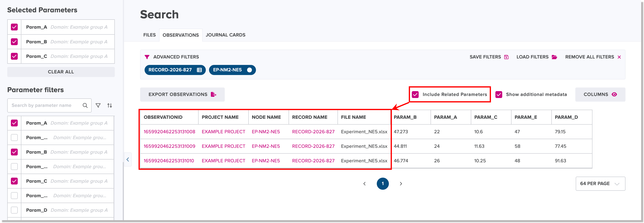644x223 pixels.
Task: Click the magnifier icon in parameter search
Action: pyautogui.click(x=85, y=105)
